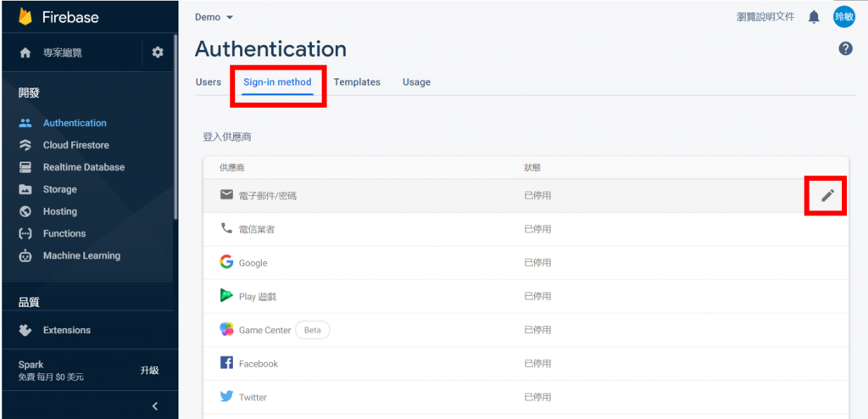This screenshot has width=868, height=419.
Task: Select the Play 遊戲 provider row
Action: pyautogui.click(x=526, y=297)
